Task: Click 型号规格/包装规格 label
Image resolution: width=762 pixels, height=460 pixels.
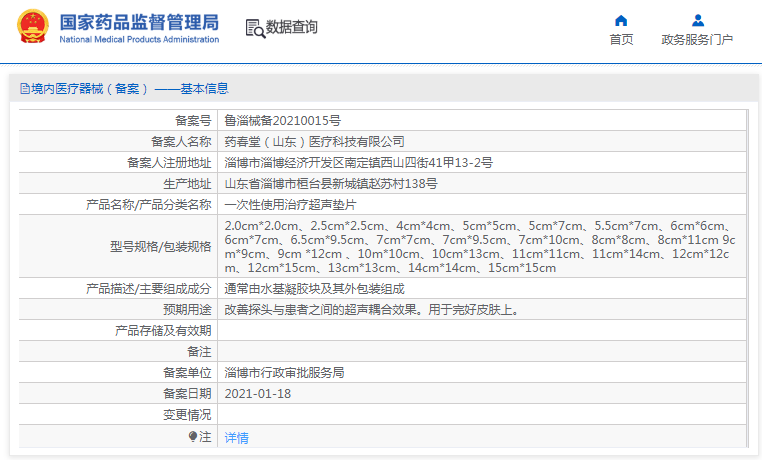Action: (x=161, y=247)
